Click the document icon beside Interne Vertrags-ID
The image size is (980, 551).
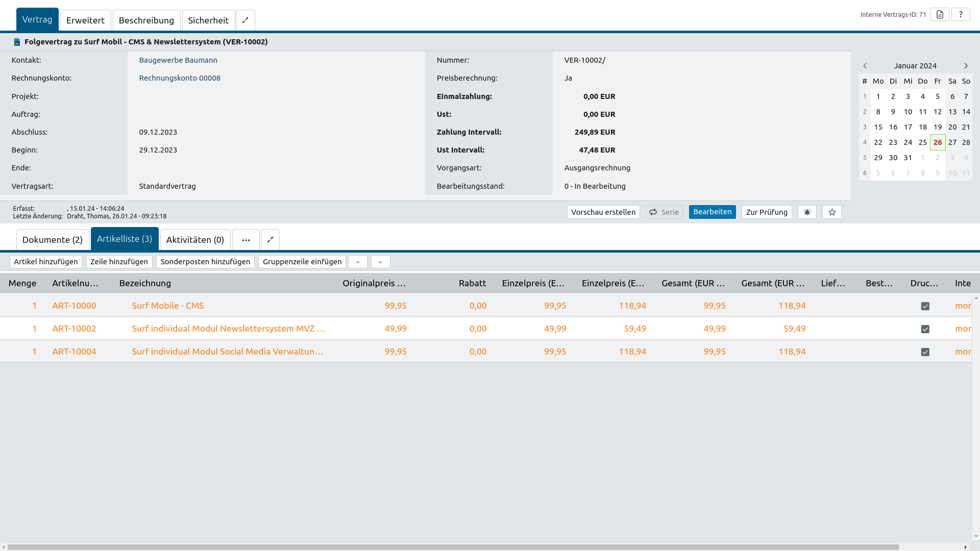pyautogui.click(x=940, y=14)
